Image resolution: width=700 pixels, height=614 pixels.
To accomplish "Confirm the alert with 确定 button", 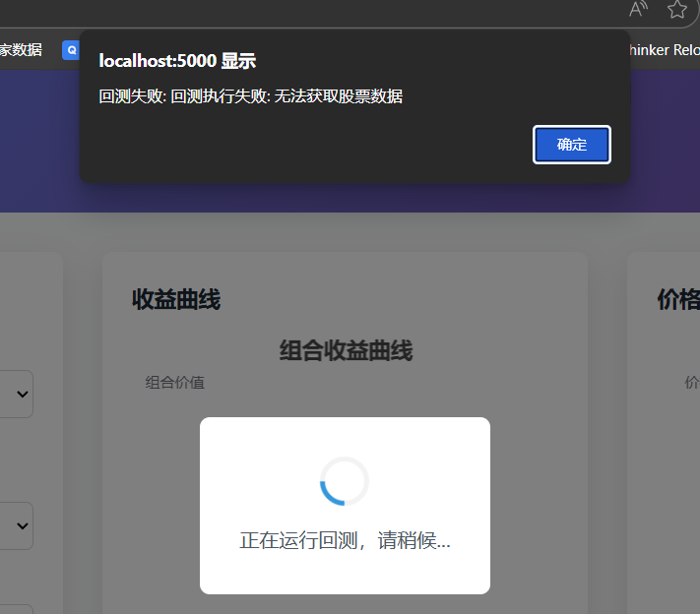I will click(x=571, y=145).
